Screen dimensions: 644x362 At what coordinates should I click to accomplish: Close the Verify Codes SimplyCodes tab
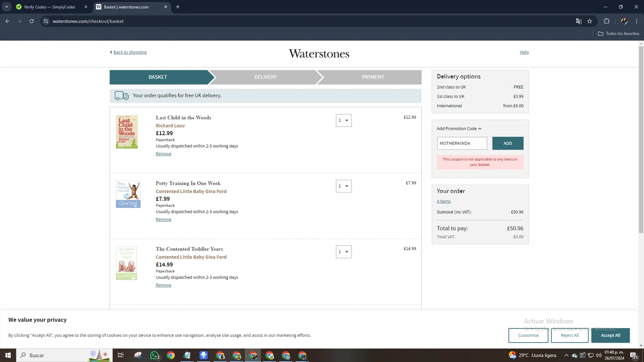click(86, 7)
